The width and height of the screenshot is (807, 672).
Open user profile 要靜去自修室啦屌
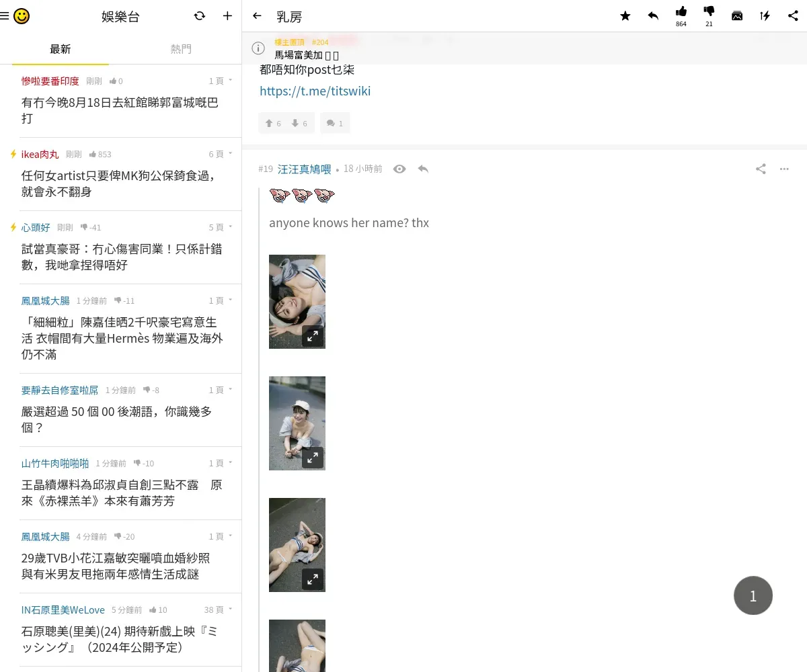click(60, 390)
